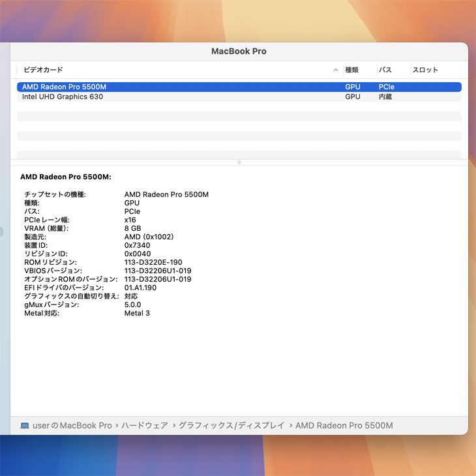Click the Metal 対応 label

tap(42, 313)
